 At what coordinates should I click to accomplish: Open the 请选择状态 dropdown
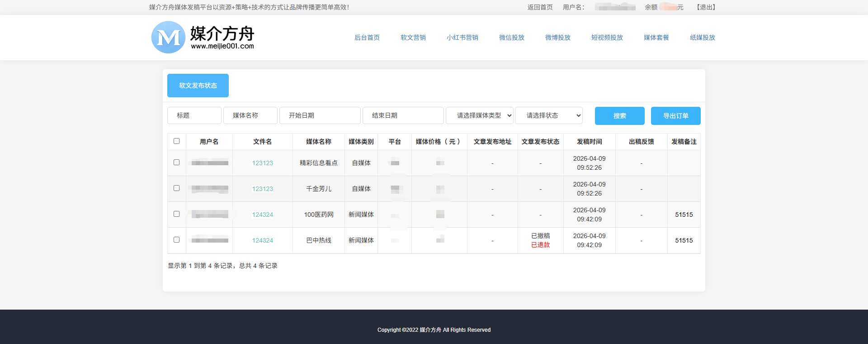coord(548,115)
